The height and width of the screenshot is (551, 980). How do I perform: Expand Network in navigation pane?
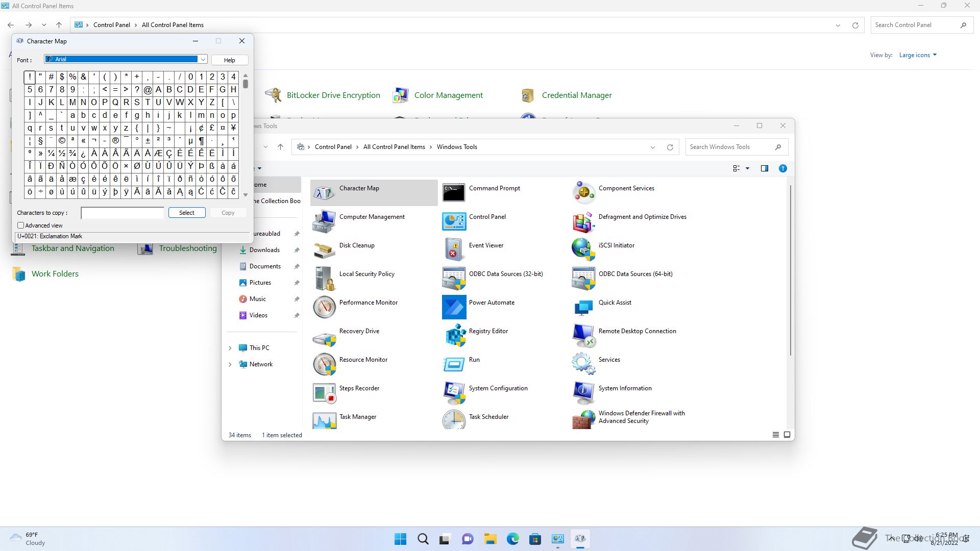[230, 364]
